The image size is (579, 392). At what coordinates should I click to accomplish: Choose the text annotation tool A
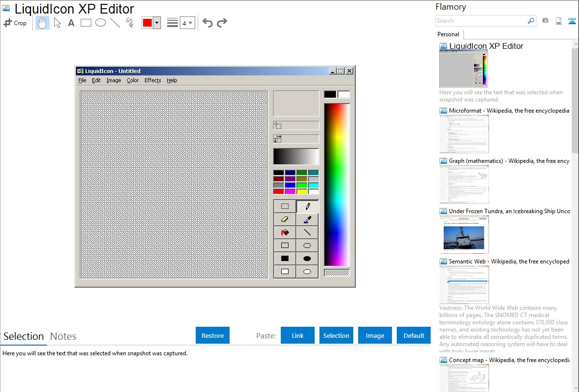pos(71,23)
